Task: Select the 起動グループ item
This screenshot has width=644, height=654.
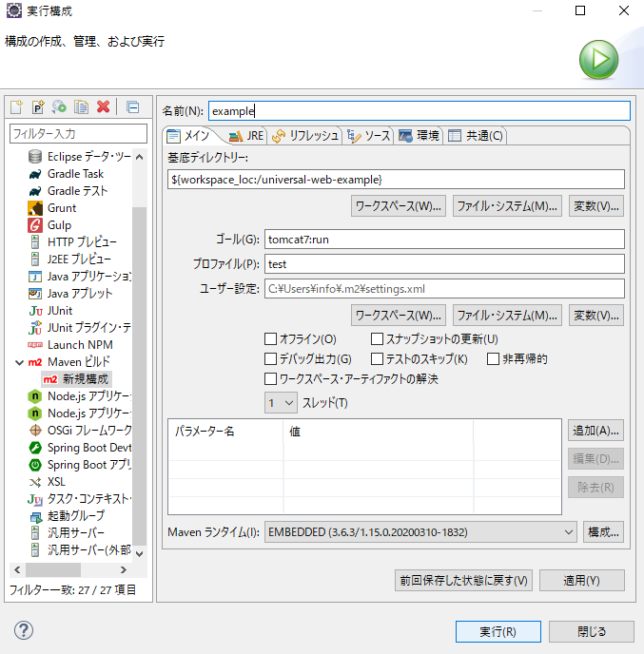Action: tap(67, 515)
